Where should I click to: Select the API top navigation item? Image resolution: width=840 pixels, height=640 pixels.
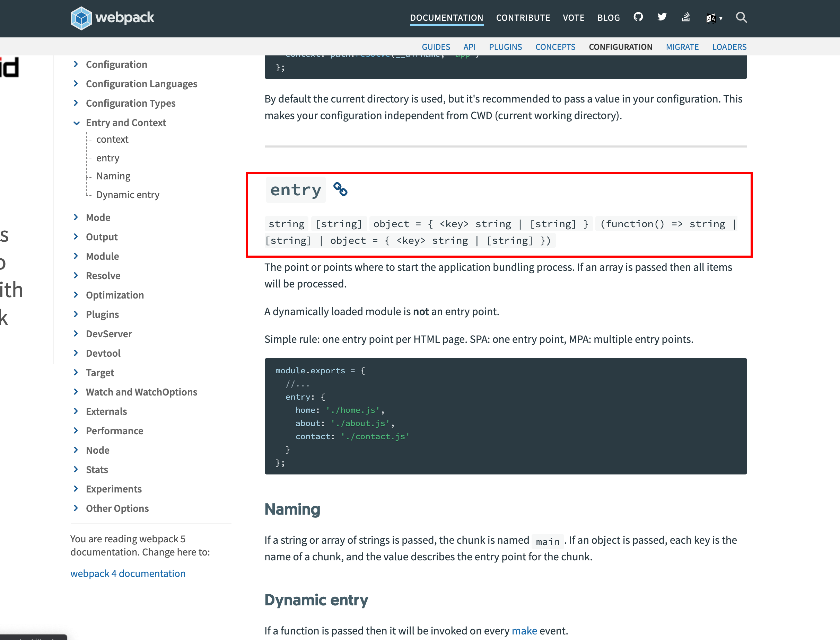point(469,46)
